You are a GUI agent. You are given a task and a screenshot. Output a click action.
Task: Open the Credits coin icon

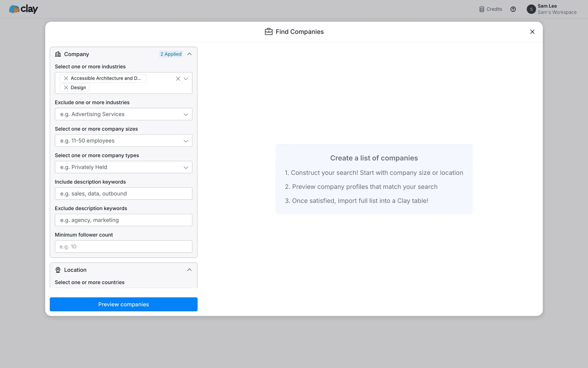pos(482,9)
